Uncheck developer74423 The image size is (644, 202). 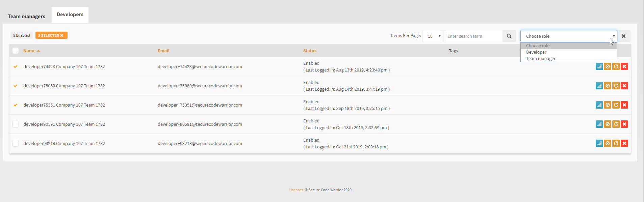point(16,66)
